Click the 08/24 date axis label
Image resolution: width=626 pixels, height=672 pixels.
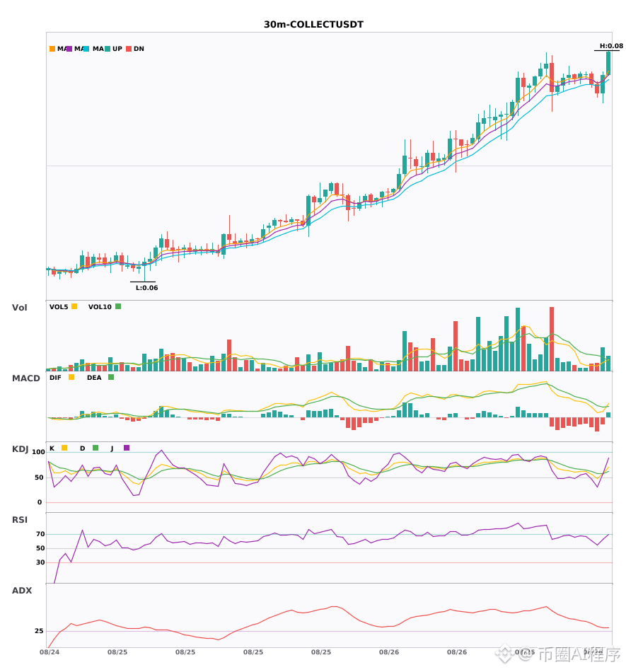click(x=50, y=652)
